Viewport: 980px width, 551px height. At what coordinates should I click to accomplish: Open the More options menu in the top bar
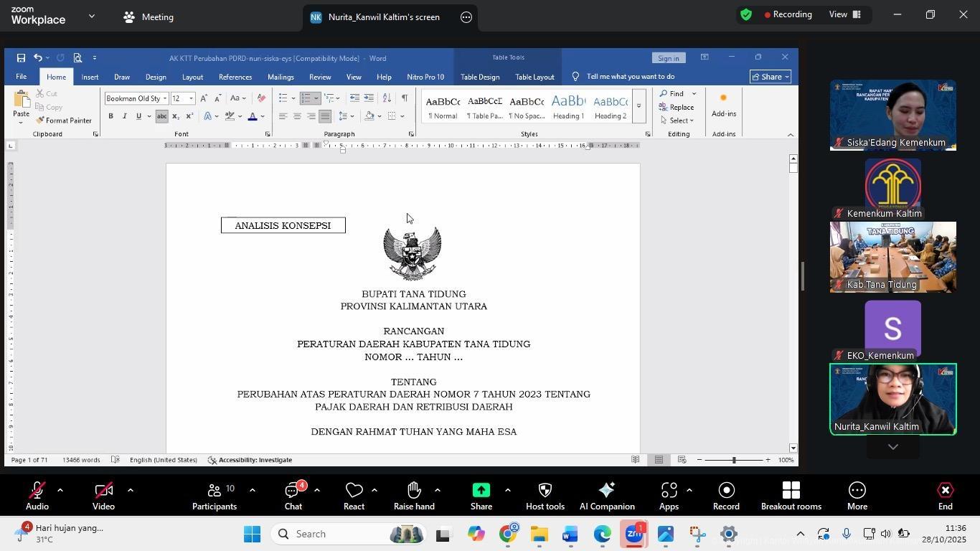point(466,17)
